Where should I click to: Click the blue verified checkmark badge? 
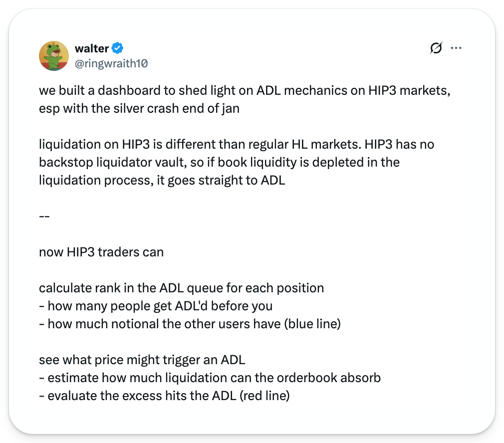point(118,48)
